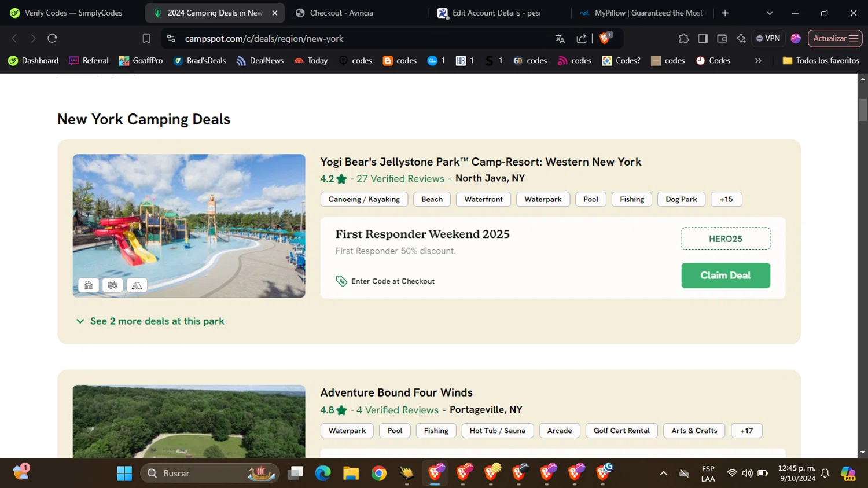Open the Task View taskbar icon
The image size is (868, 488).
tap(295, 474)
